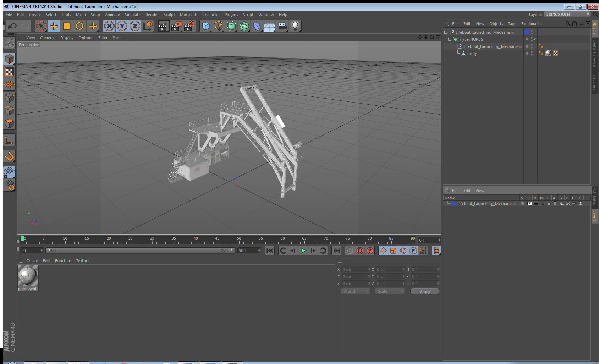Toggle HyperNURBS enabled green checkmark

(x=535, y=39)
